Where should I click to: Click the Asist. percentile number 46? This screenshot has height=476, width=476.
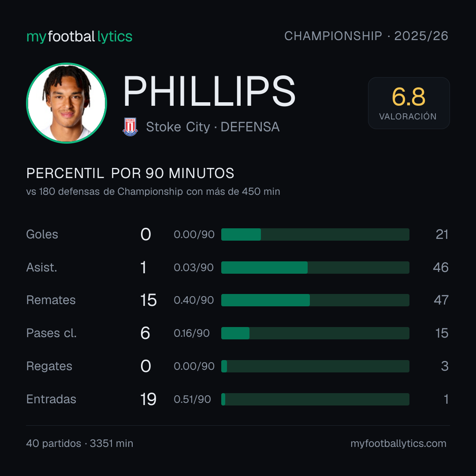tap(440, 268)
